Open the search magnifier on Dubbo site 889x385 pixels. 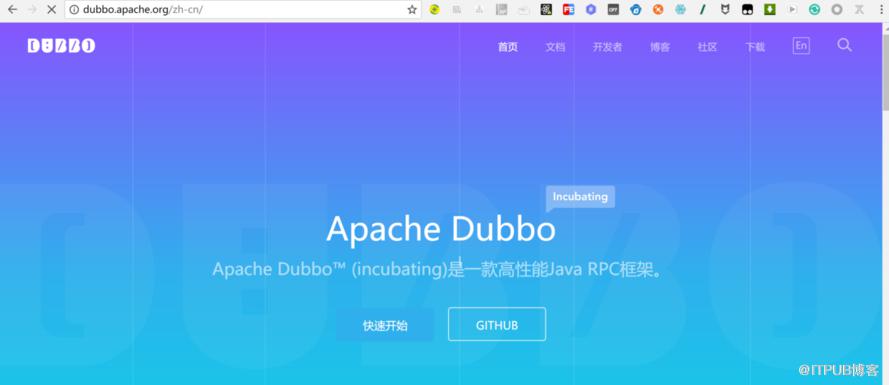(844, 45)
